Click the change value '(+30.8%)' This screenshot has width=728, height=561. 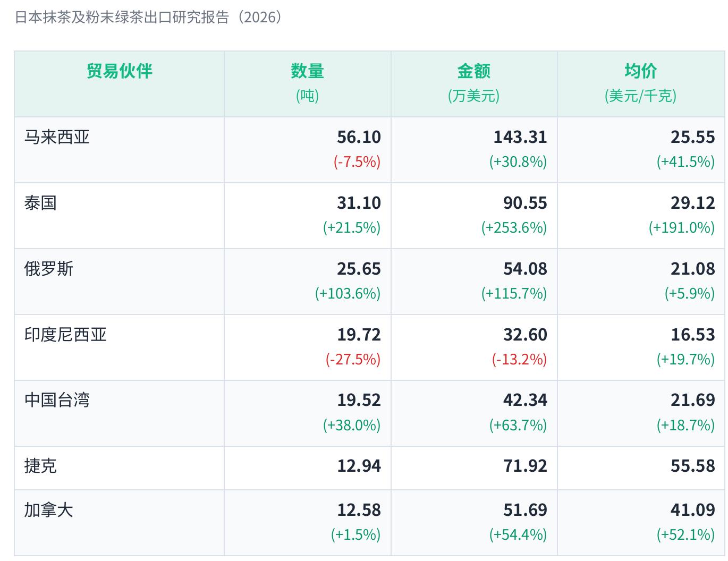point(518,161)
